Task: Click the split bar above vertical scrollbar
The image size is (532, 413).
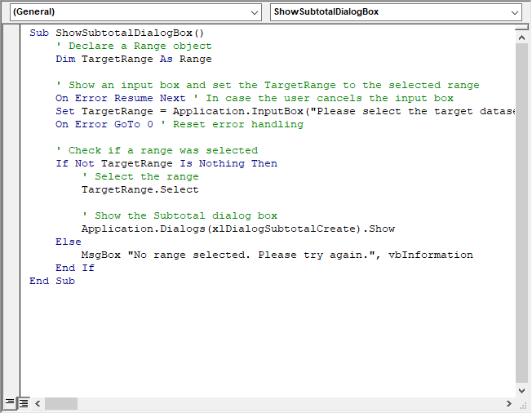Action: [522, 28]
